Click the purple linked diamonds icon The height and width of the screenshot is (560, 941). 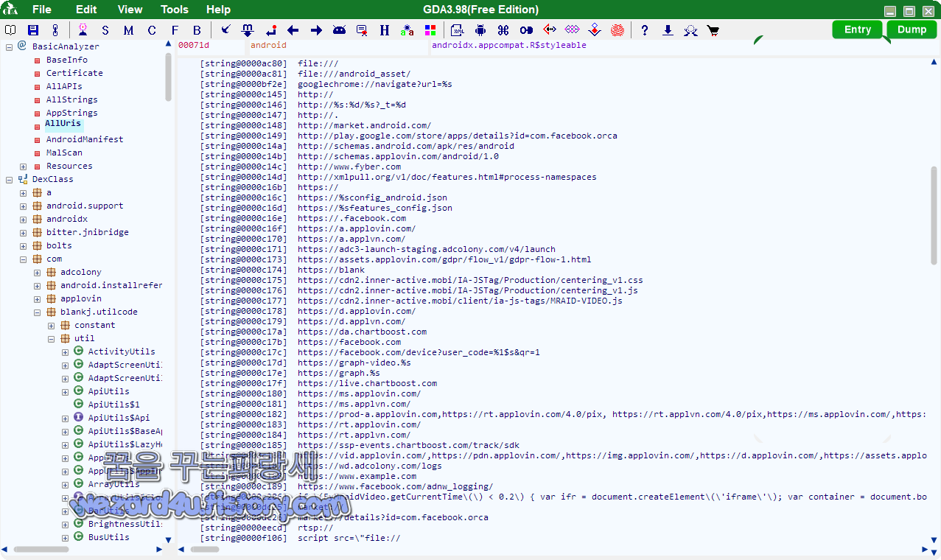pyautogui.click(x=572, y=30)
